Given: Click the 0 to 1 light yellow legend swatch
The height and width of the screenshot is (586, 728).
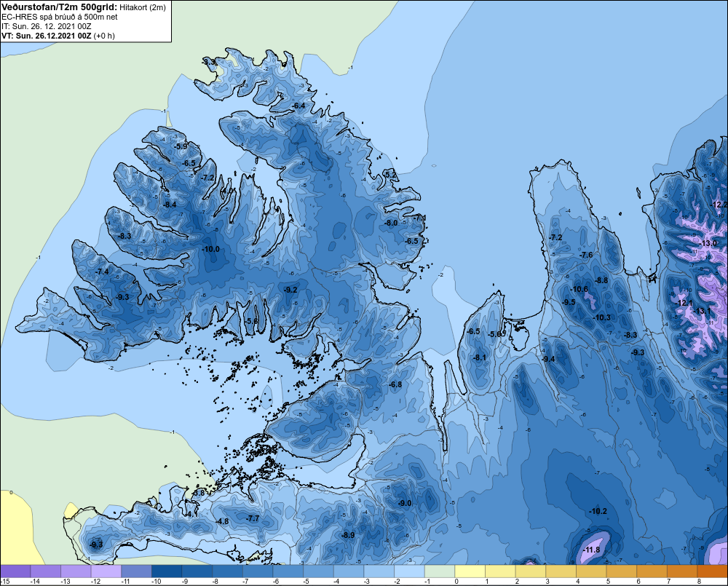Looking at the screenshot, I should (x=470, y=571).
